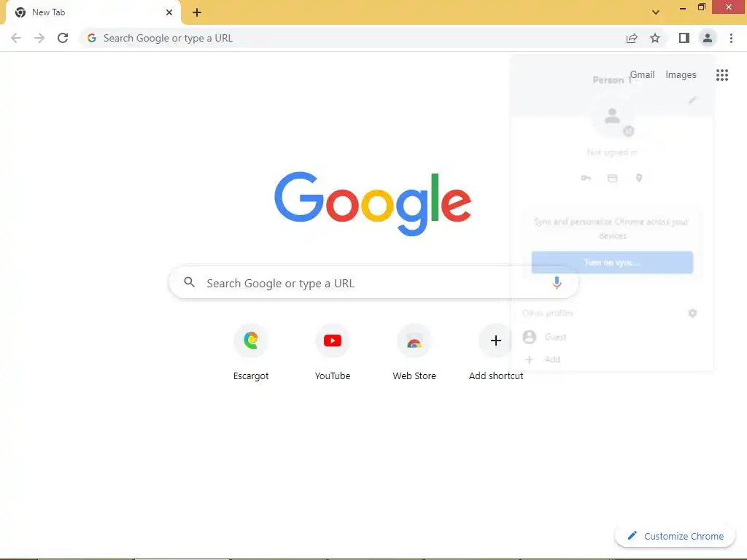Click Add to create a new profile
The width and height of the screenshot is (747, 560).
(612, 359)
